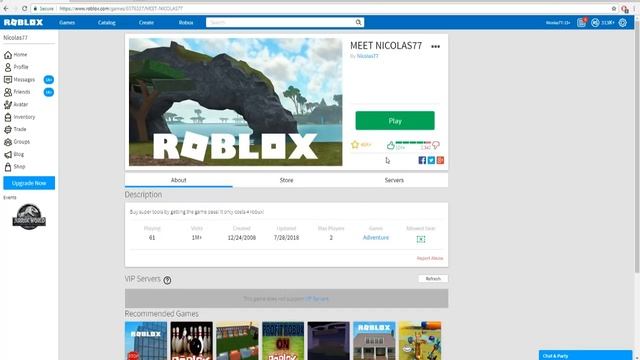Switch to the Store tab
Image resolution: width=640 pixels, height=360 pixels.
pos(286,180)
